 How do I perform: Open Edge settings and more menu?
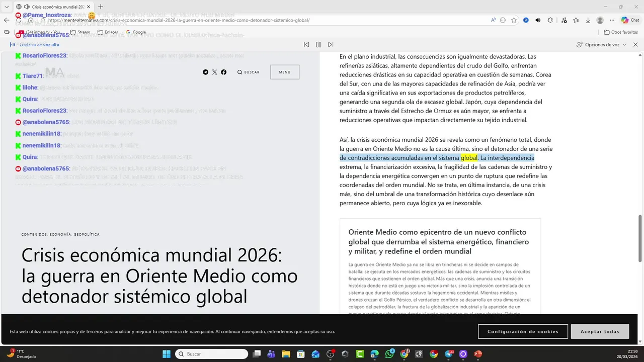tap(612, 20)
